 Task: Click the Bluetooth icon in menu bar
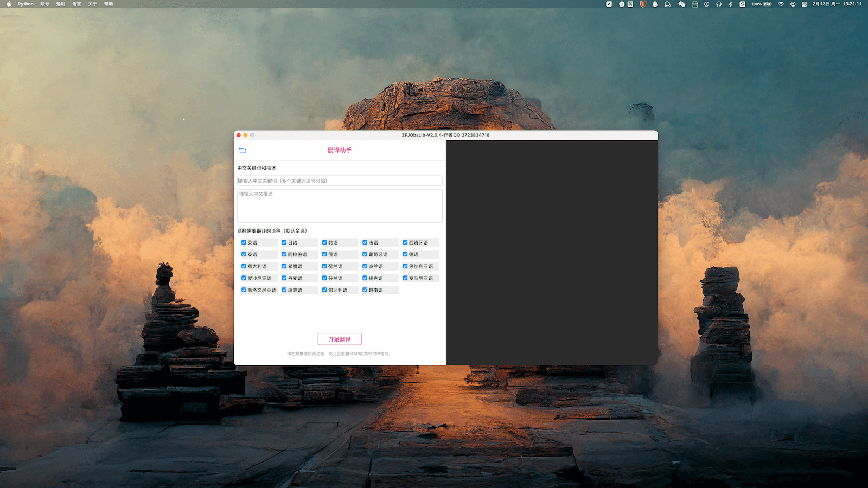pos(730,4)
